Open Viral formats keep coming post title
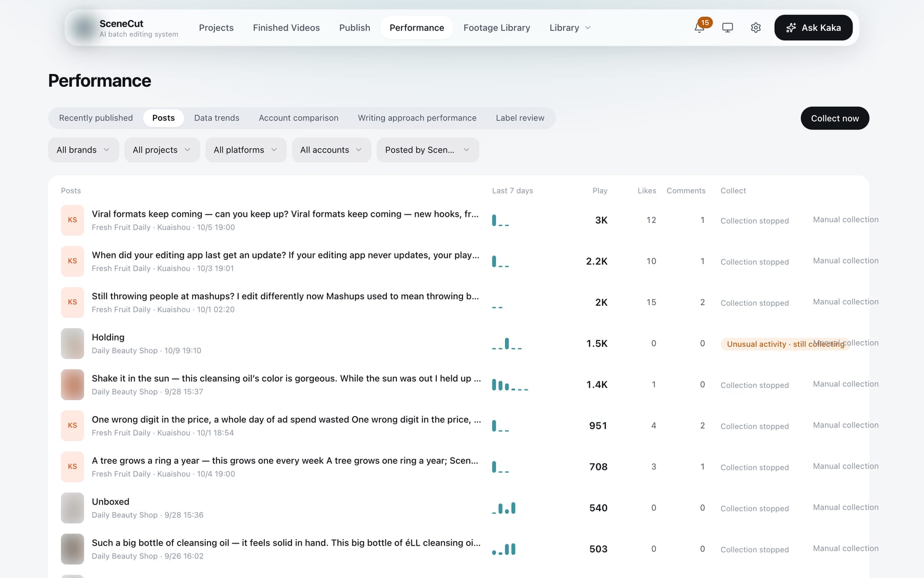Screen dimensions: 924x578 (x=285, y=214)
